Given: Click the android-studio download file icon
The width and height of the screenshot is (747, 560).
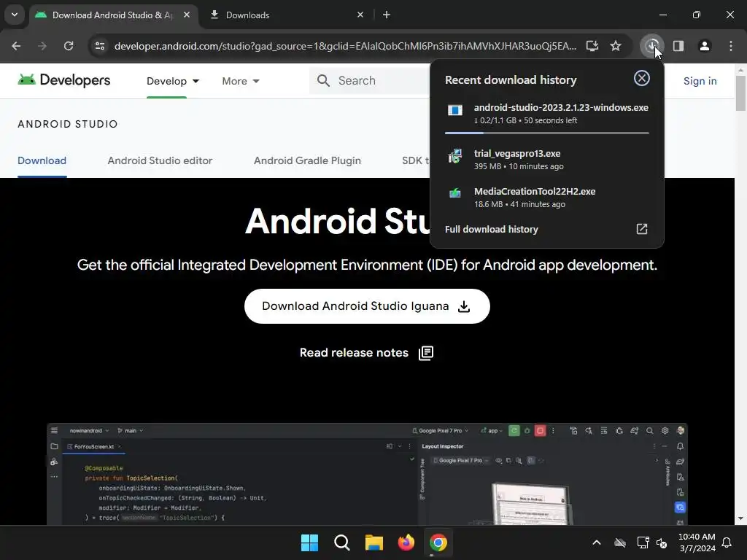Looking at the screenshot, I should pos(455,111).
